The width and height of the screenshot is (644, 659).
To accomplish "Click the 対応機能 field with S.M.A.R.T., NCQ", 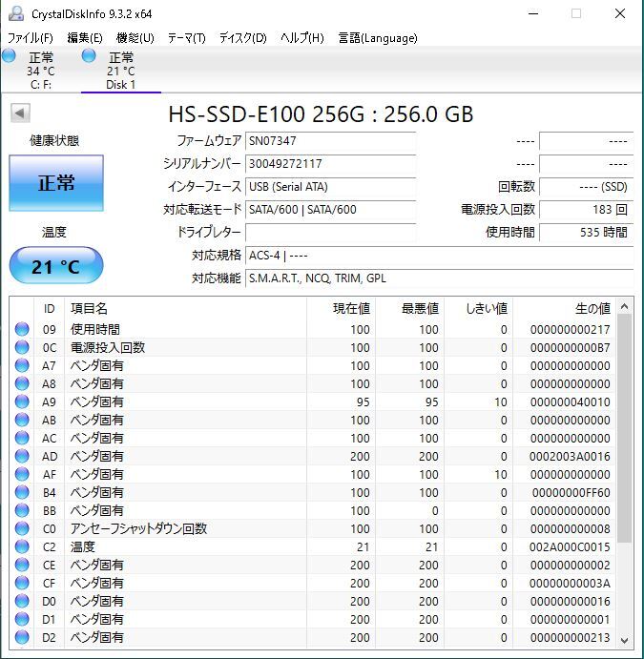I will pos(439,278).
